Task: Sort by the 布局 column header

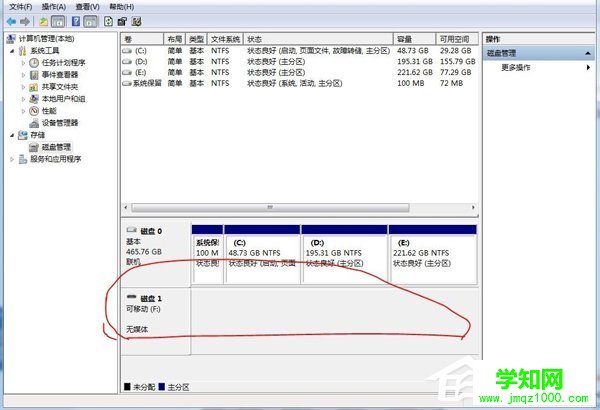Action: [x=174, y=39]
